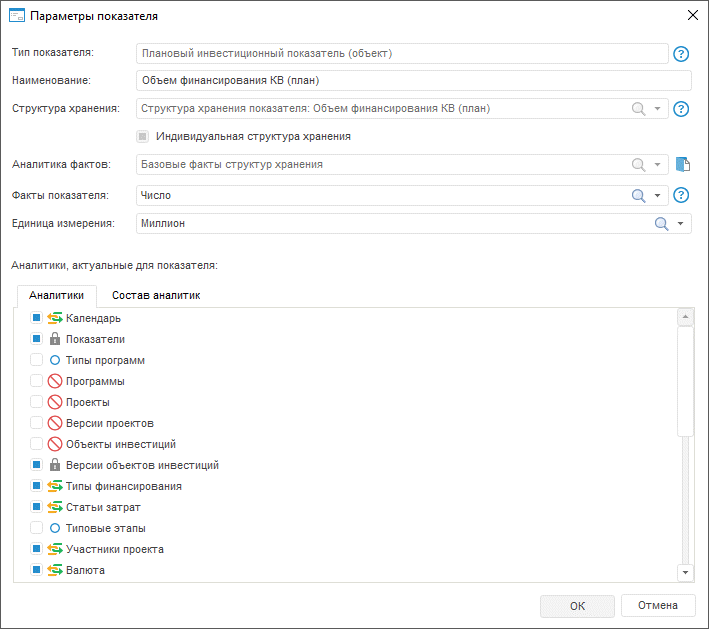Viewport: 709px width, 629px height.
Task: Toggle Типы программ checkbox
Action: [x=36, y=360]
